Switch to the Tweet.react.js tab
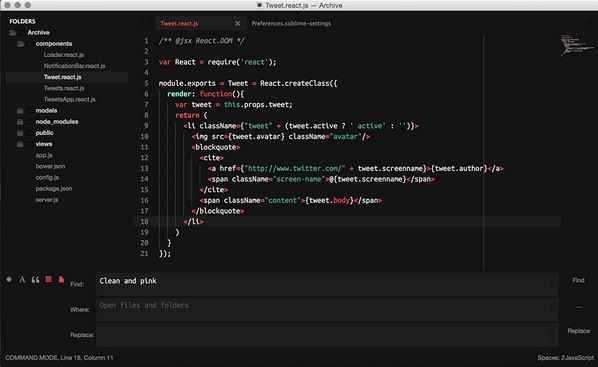 (x=179, y=24)
